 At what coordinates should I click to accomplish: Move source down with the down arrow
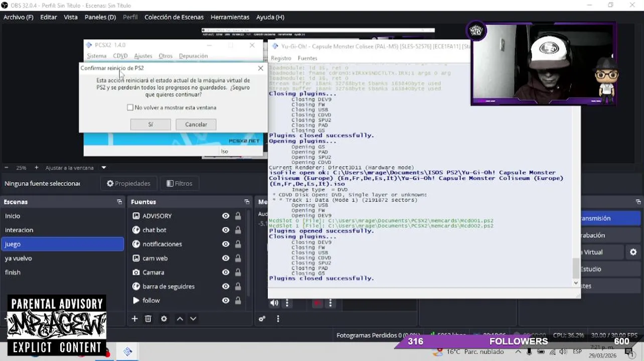coord(193,318)
